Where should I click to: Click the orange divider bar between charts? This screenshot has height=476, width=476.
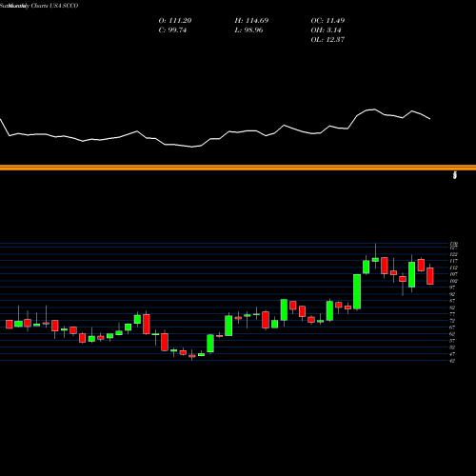tap(238, 168)
